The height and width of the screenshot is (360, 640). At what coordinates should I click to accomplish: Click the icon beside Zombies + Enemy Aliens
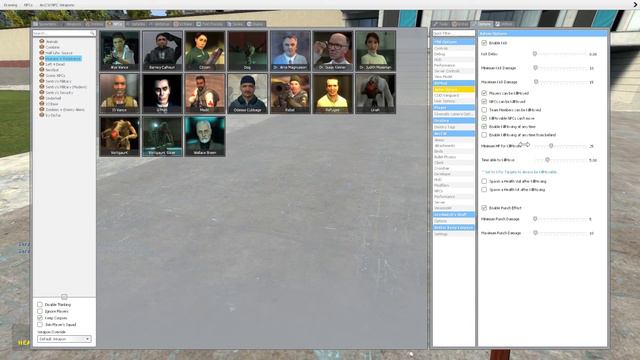point(42,109)
